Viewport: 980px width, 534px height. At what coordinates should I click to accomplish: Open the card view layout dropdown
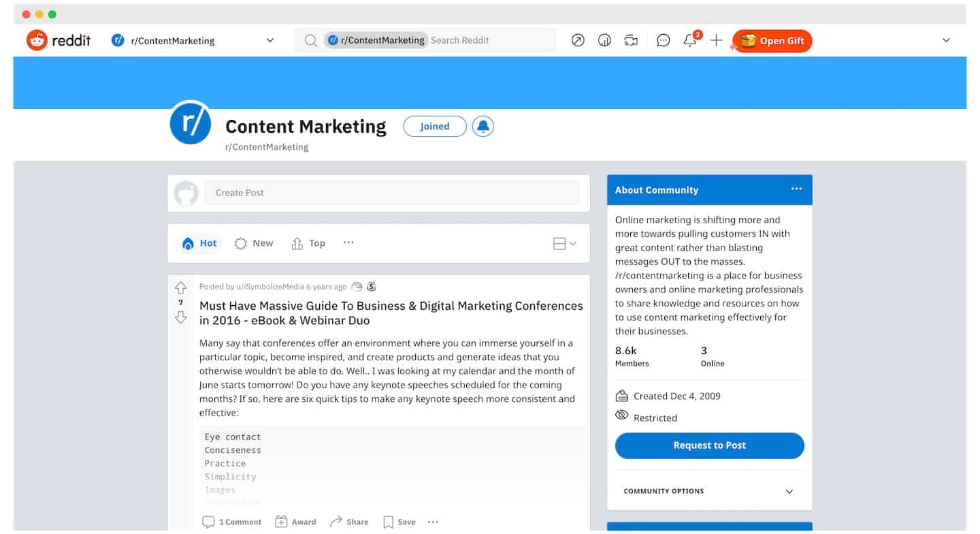(x=564, y=243)
